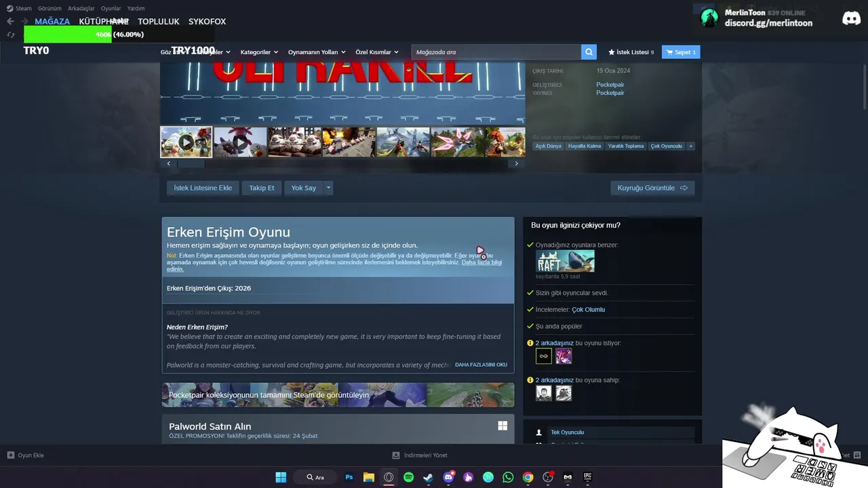Open the Arkadaşlar menu

point(81,8)
